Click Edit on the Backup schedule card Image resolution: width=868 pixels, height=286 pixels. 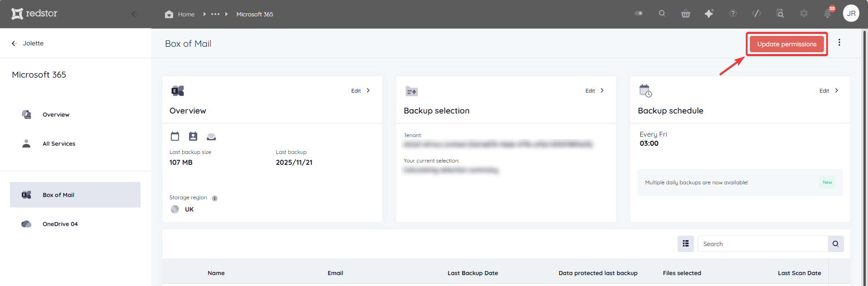[829, 91]
